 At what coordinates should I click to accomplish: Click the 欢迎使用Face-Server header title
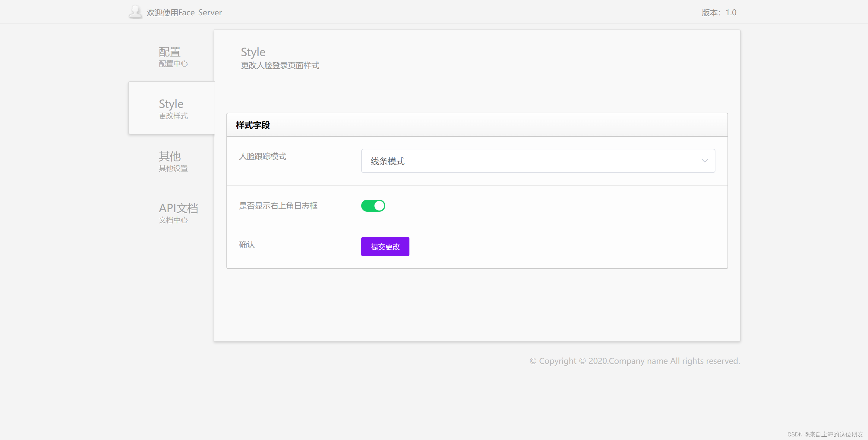(184, 12)
